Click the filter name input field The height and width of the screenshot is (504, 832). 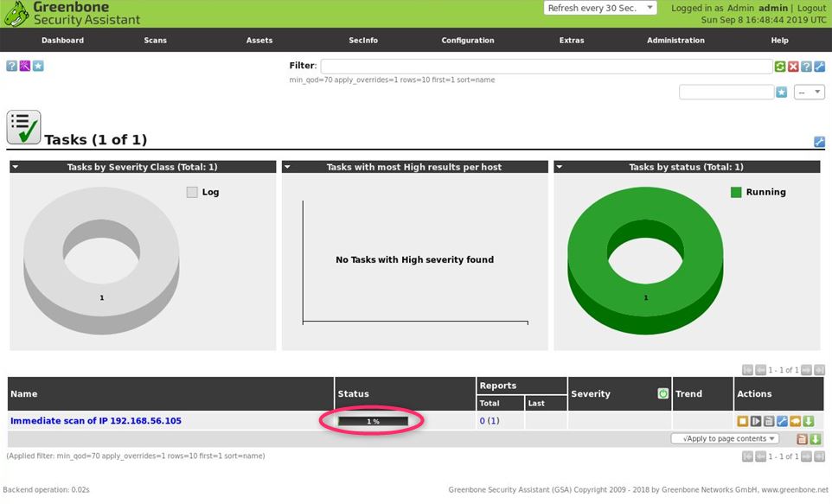point(726,93)
